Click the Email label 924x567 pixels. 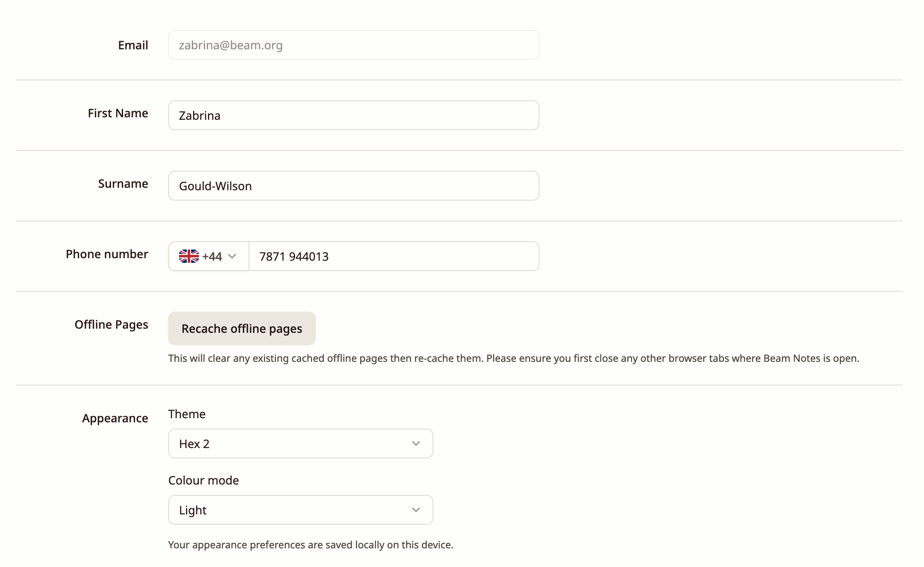tap(133, 45)
